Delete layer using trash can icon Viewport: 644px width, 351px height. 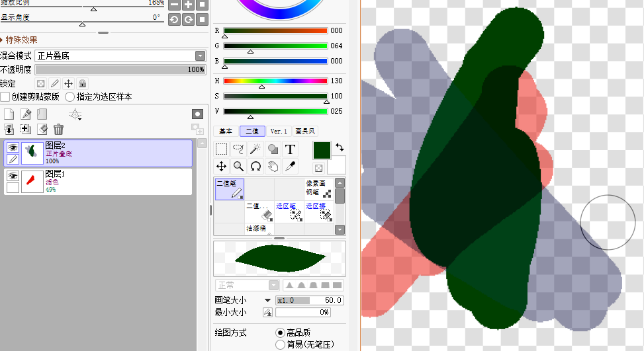click(x=59, y=130)
